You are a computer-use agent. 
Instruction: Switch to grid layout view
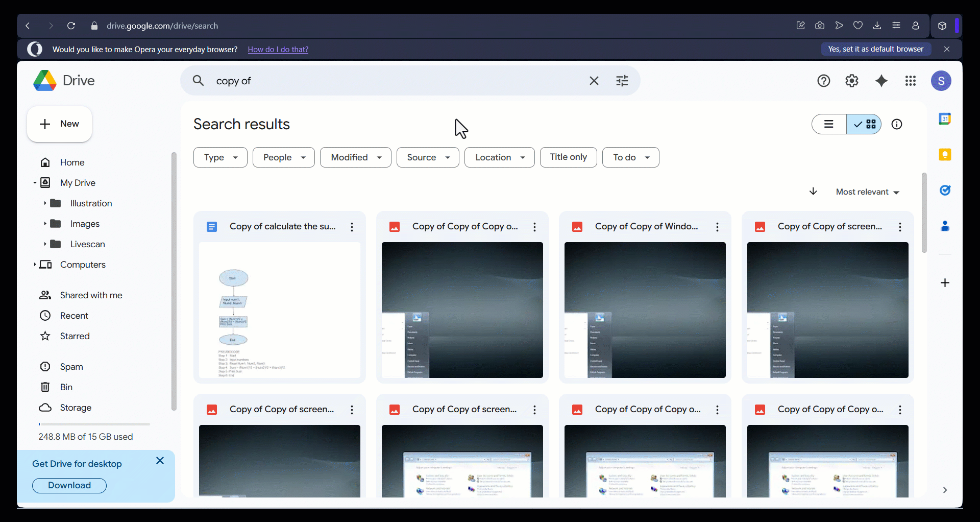[x=865, y=124]
